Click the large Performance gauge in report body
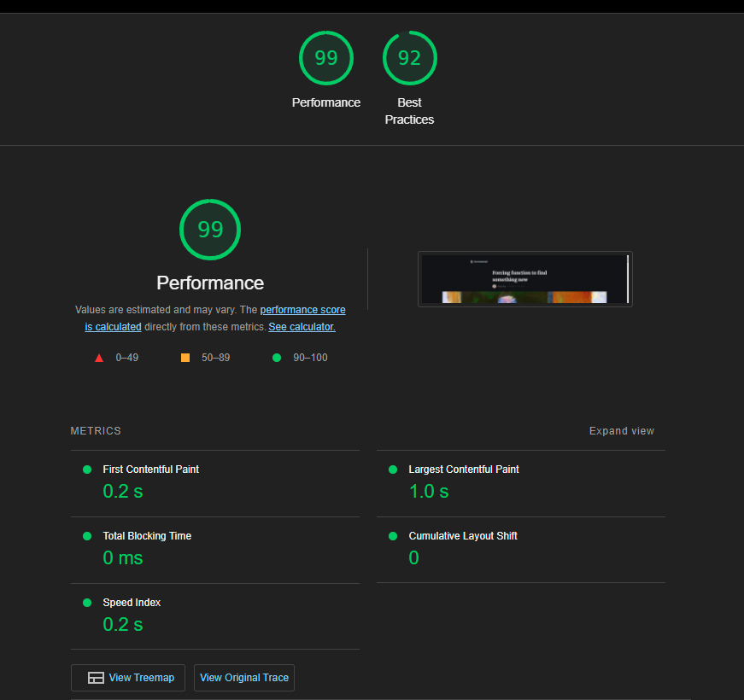Screen dimensions: 744x700 (210, 230)
